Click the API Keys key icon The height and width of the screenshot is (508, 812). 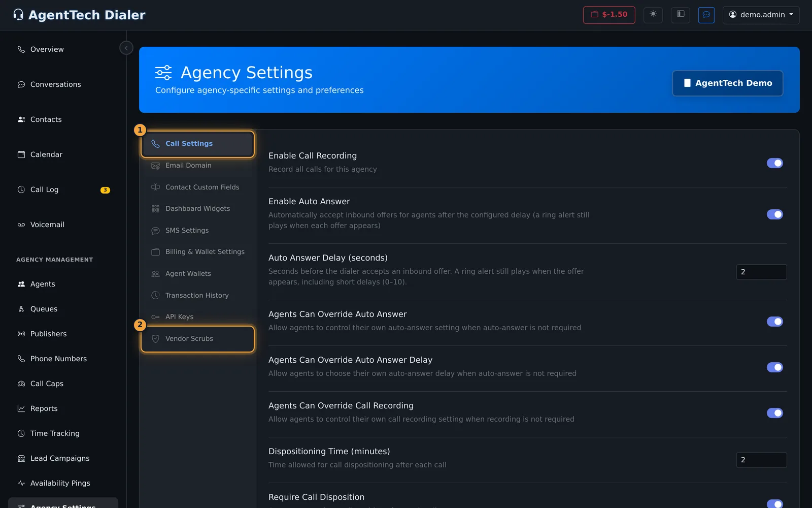tap(155, 317)
